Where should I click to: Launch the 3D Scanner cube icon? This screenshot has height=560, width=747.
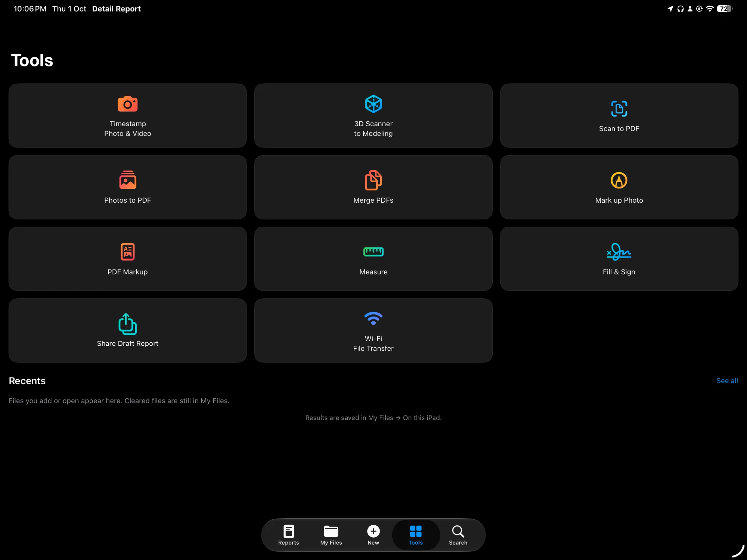click(373, 104)
